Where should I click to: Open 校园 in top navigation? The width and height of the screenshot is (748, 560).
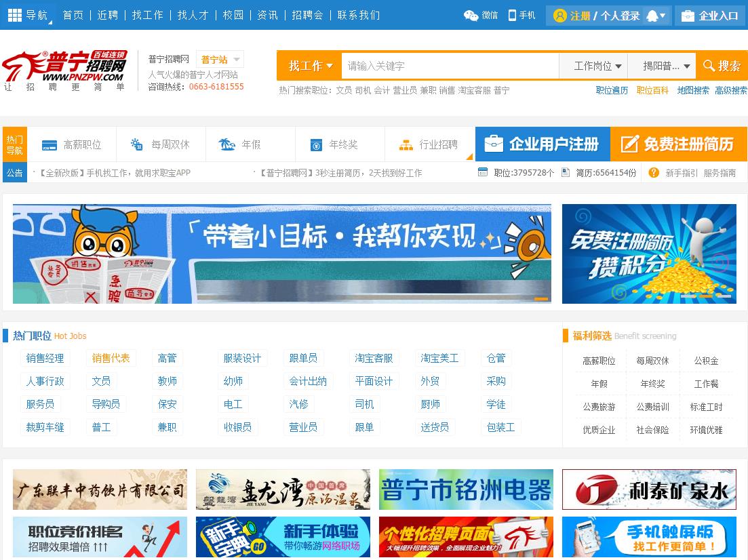233,16
